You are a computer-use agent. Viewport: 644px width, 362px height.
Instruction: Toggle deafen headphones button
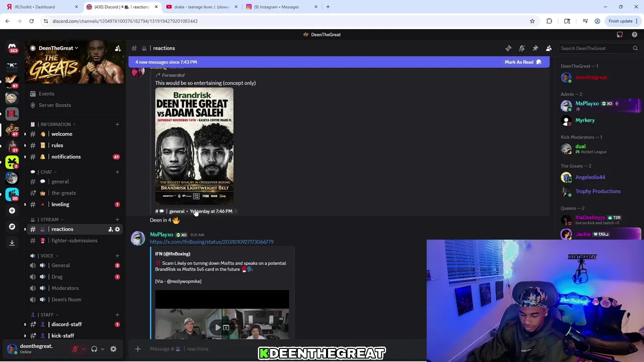tap(94, 349)
